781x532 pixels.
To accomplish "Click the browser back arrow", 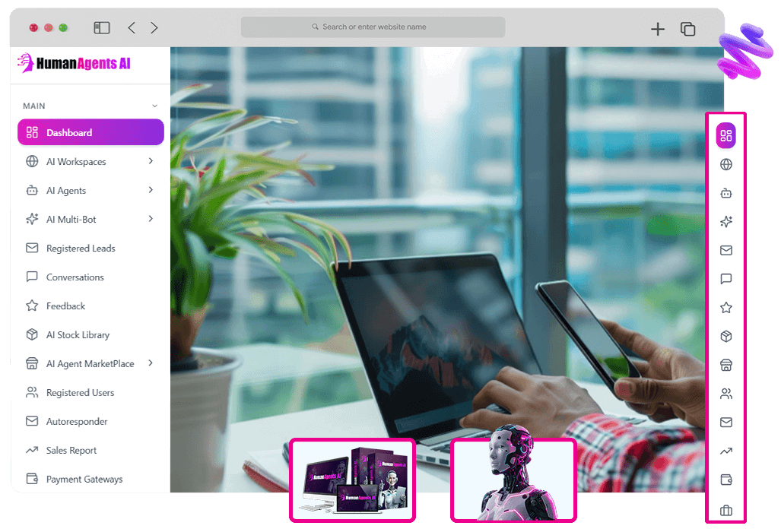I will point(132,28).
